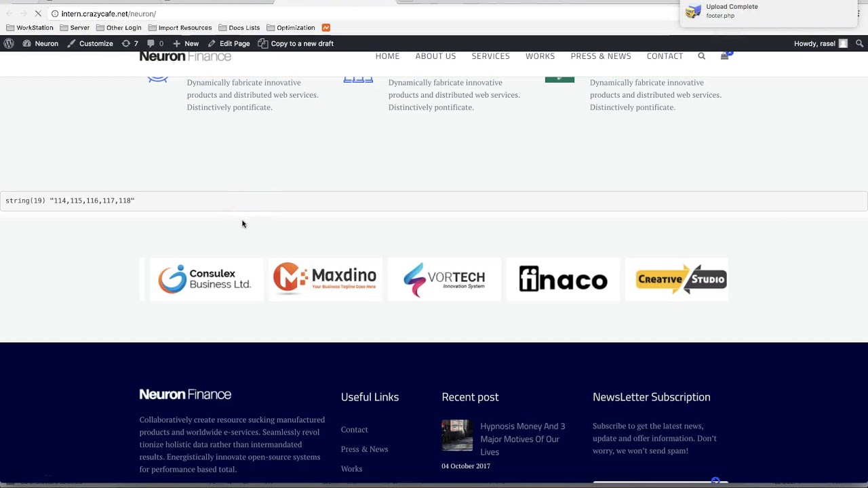Screen dimensions: 868x488
Task: Open the Neuron site dashboard link
Action: [x=40, y=43]
